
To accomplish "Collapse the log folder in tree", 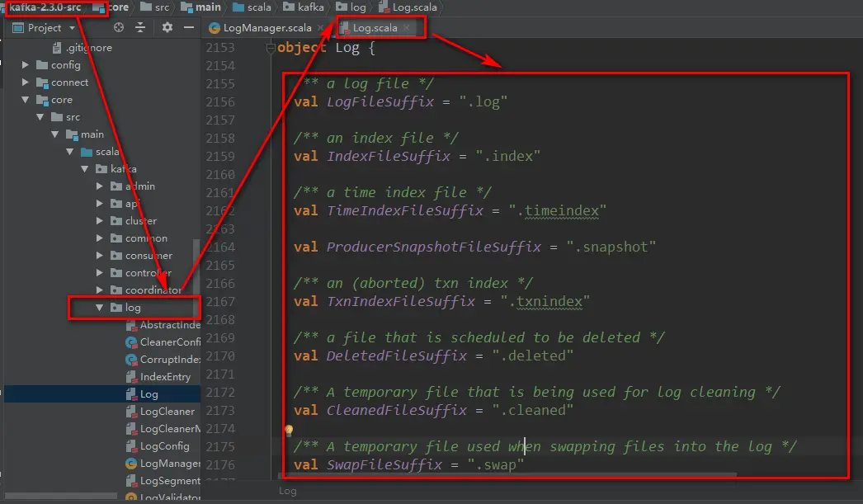I will (99, 308).
